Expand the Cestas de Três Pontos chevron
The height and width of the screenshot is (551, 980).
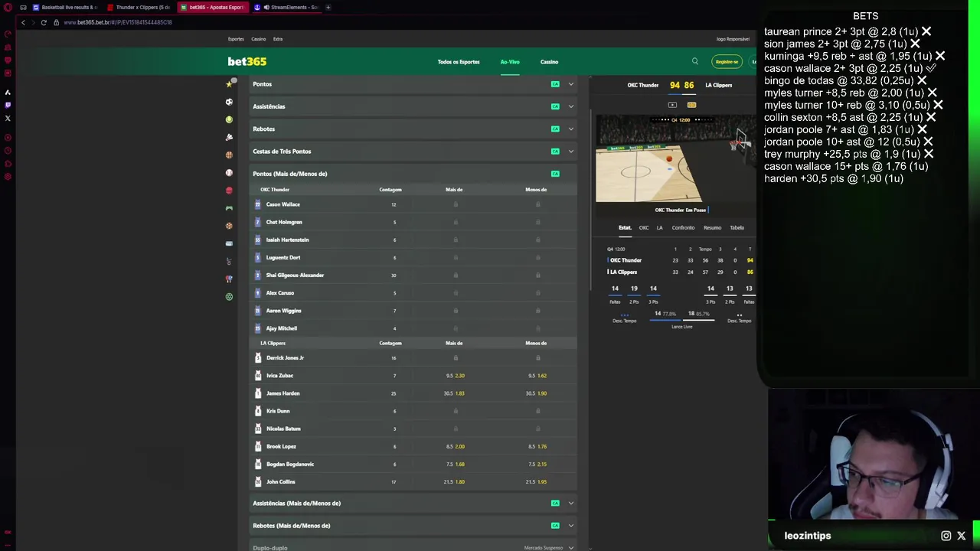[570, 151]
